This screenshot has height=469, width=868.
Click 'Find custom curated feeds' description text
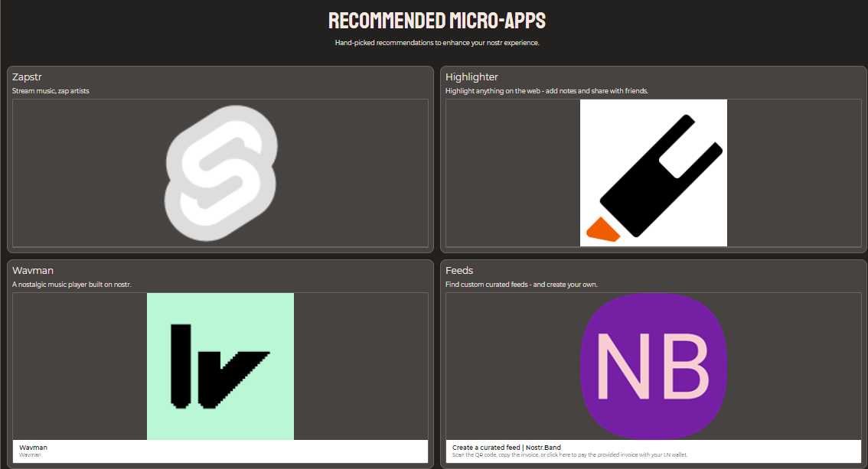coord(521,285)
